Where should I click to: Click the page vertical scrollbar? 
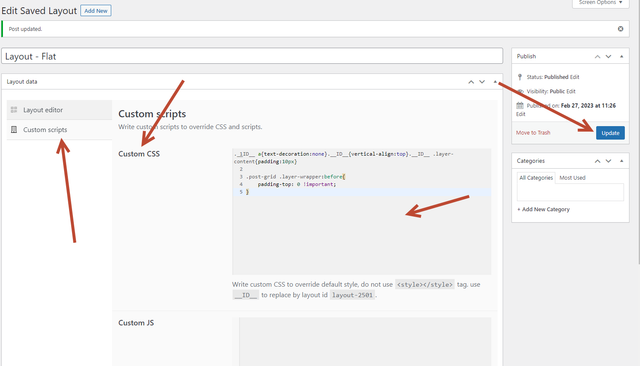click(x=638, y=131)
